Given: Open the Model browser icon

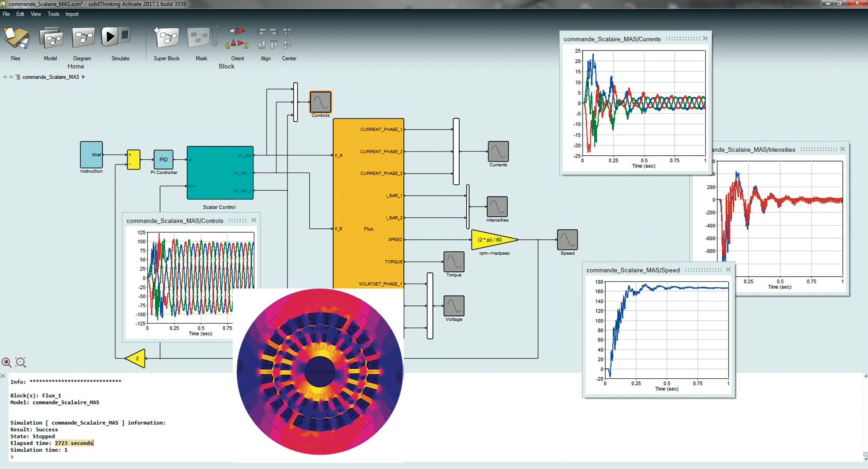Looking at the screenshot, I should pyautogui.click(x=51, y=38).
